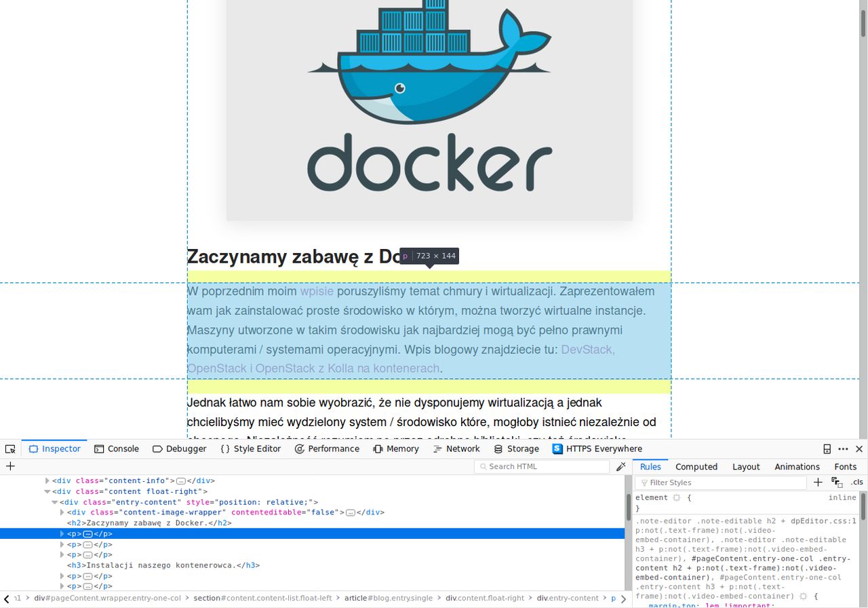
Task: Expand the content-image-wrapper div node
Action: pyautogui.click(x=62, y=512)
